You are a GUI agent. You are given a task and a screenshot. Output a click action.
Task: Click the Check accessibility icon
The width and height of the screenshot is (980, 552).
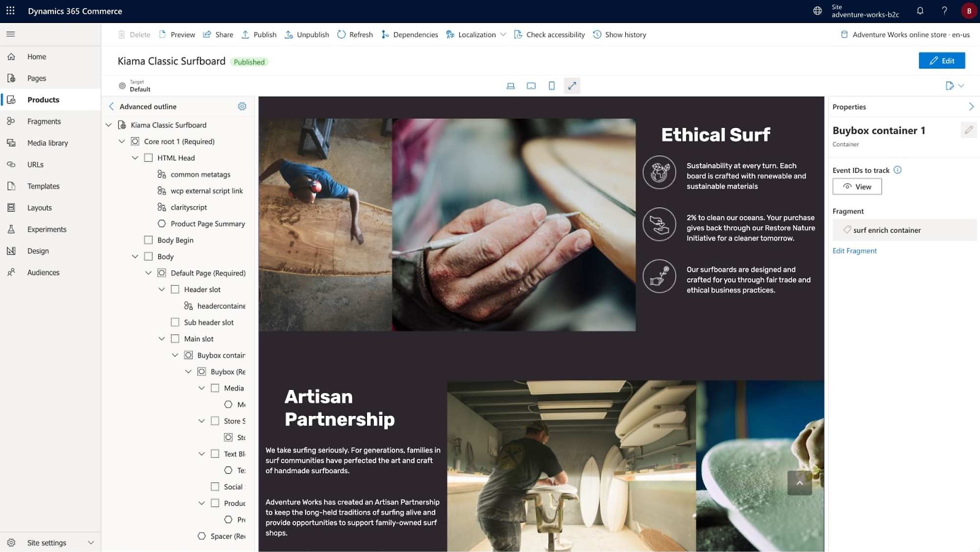tap(518, 34)
